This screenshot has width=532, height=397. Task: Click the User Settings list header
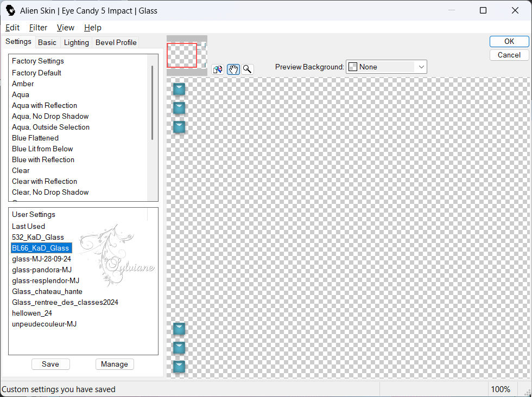click(x=33, y=214)
